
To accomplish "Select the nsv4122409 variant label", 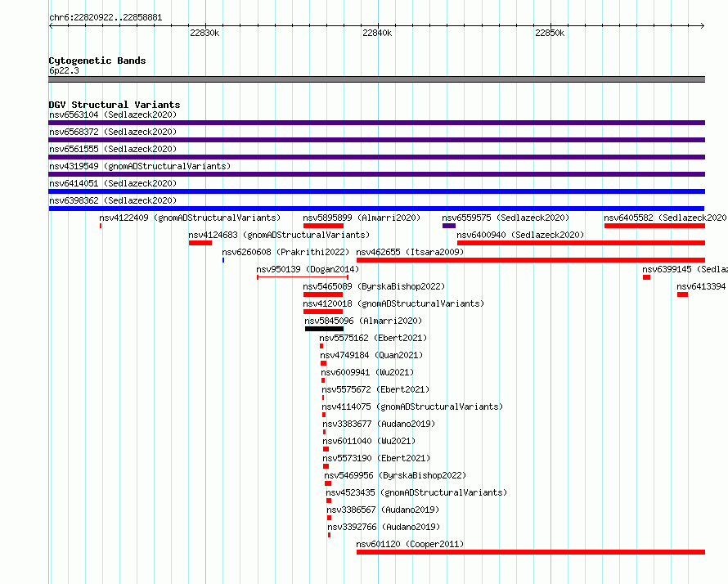I will point(190,218).
